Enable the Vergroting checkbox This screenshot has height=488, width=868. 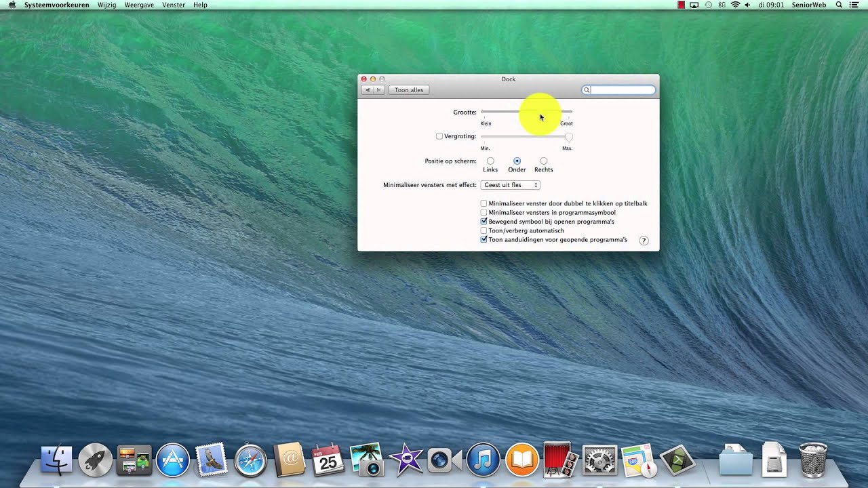pos(439,136)
